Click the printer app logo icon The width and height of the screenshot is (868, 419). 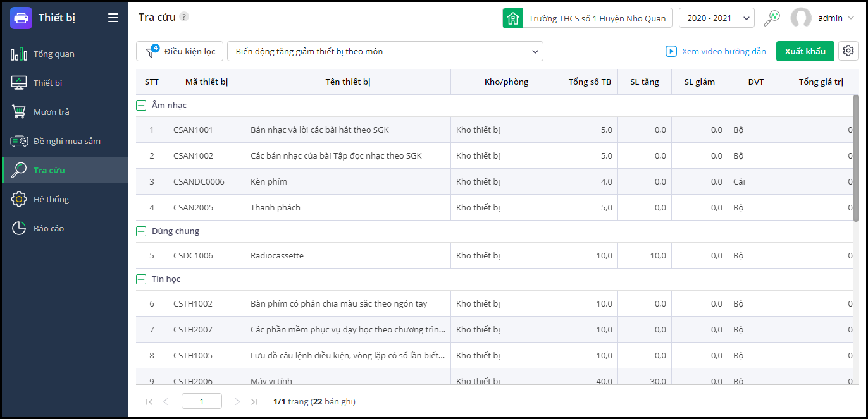(x=22, y=18)
